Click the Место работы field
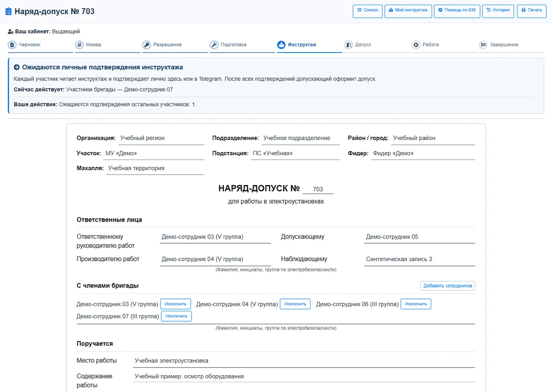The image size is (552, 392). 304,361
